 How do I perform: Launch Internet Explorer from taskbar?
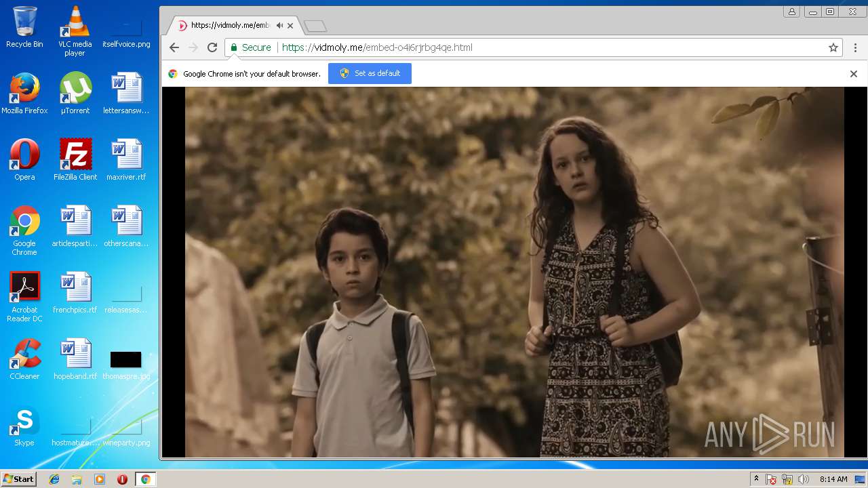tap(54, 479)
